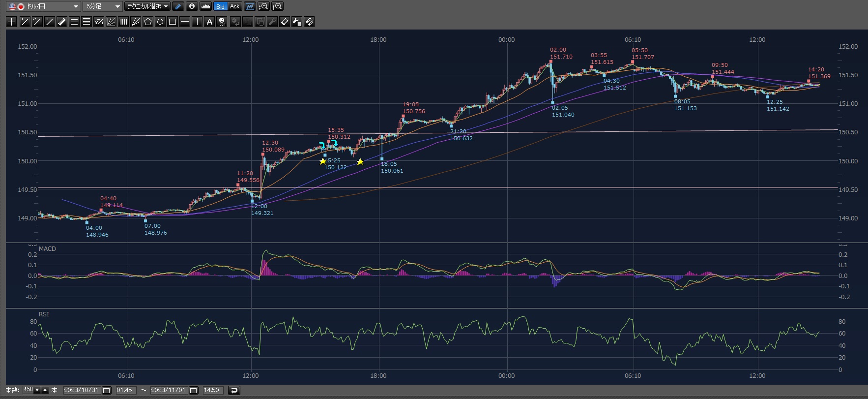This screenshot has width=868, height=399.
Task: Click the end time field 14:50
Action: [x=211, y=390]
